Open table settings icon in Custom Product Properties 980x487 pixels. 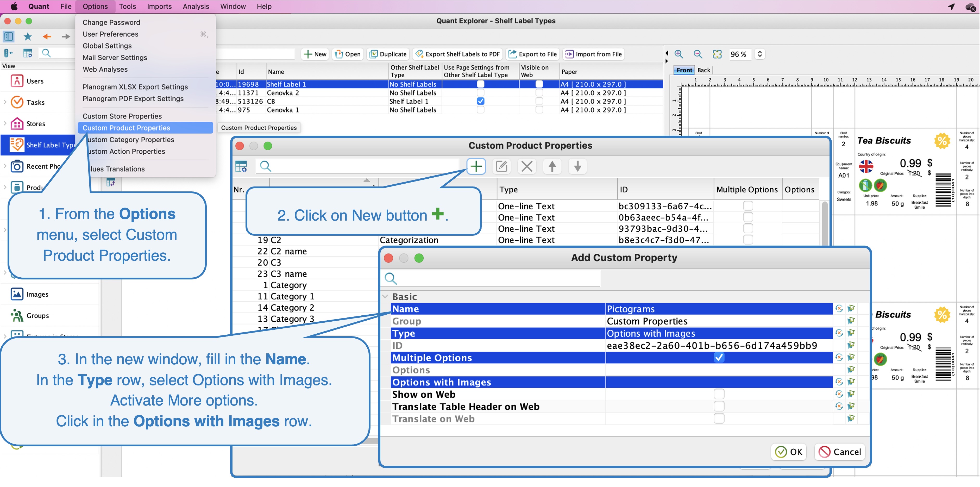pyautogui.click(x=241, y=166)
